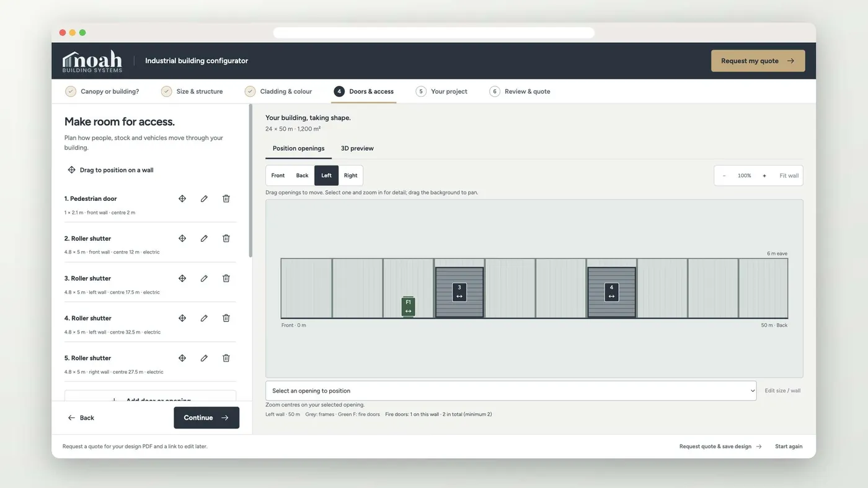This screenshot has height=488, width=868.
Task: Select roller shutter 3 on the wall
Action: click(x=459, y=292)
